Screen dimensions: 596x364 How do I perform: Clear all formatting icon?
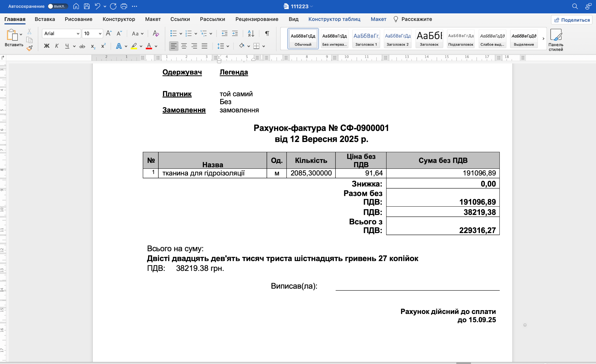tap(156, 33)
